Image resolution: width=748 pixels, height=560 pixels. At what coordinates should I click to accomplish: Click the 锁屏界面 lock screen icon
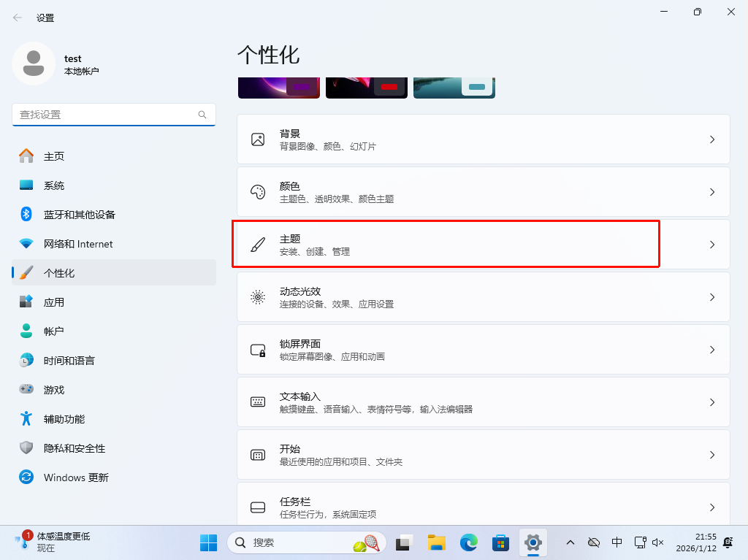click(258, 350)
